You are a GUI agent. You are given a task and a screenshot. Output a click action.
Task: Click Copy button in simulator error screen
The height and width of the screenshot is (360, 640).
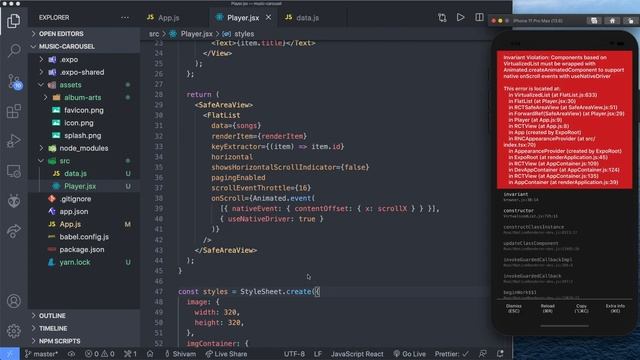(581, 309)
